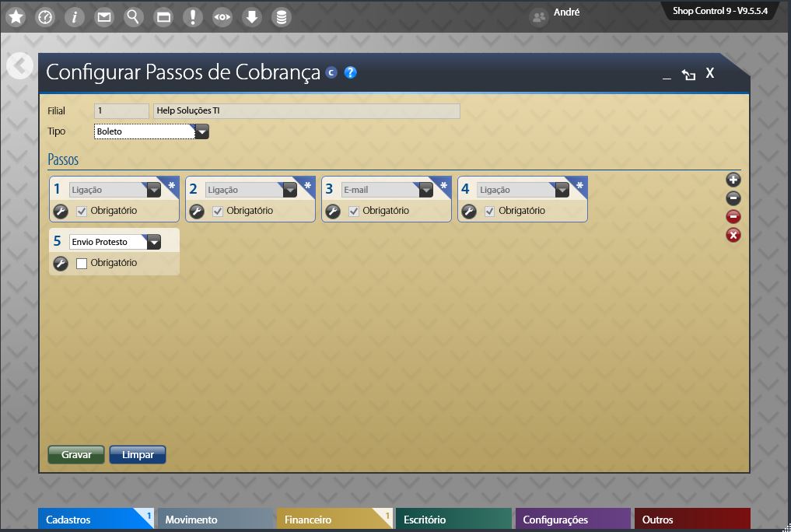Image resolution: width=791 pixels, height=532 pixels.
Task: Minimize the Configurar Passos de Cobrança window
Action: (x=667, y=77)
